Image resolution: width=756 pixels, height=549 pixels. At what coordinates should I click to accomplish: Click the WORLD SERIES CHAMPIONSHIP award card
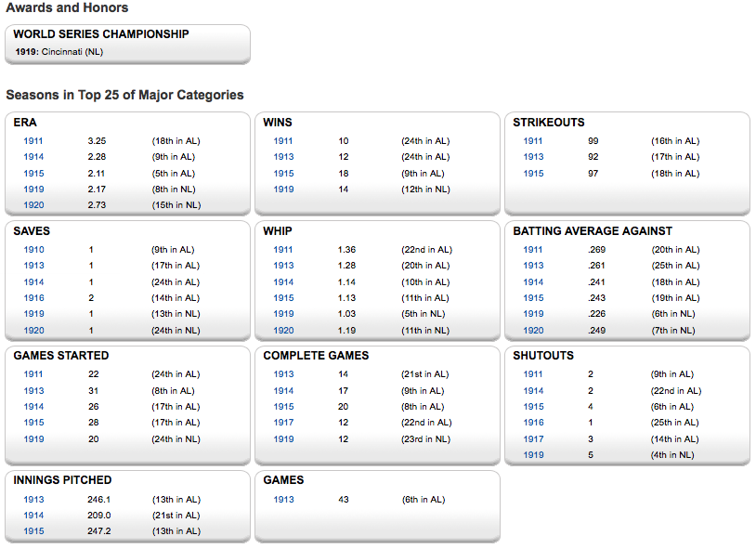127,44
